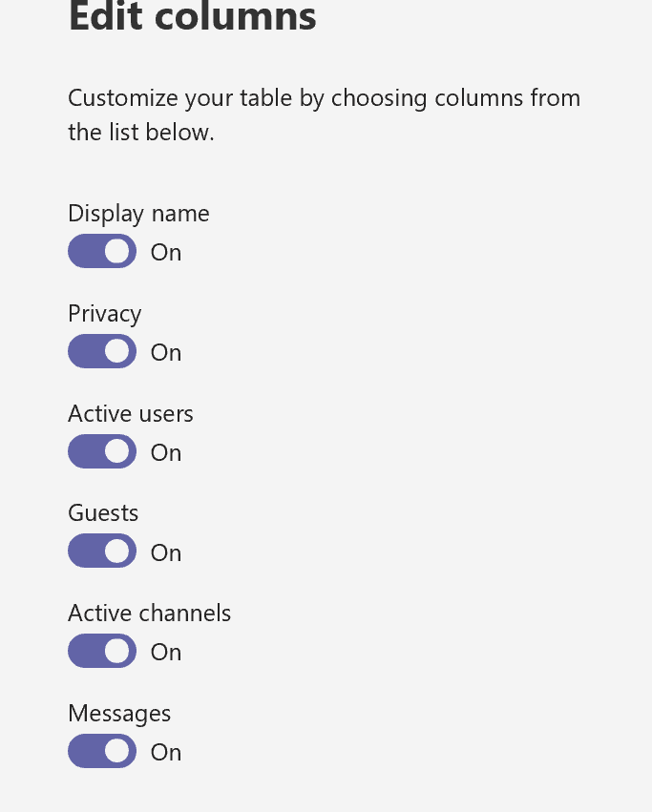Click the Guests column label

pos(103,513)
